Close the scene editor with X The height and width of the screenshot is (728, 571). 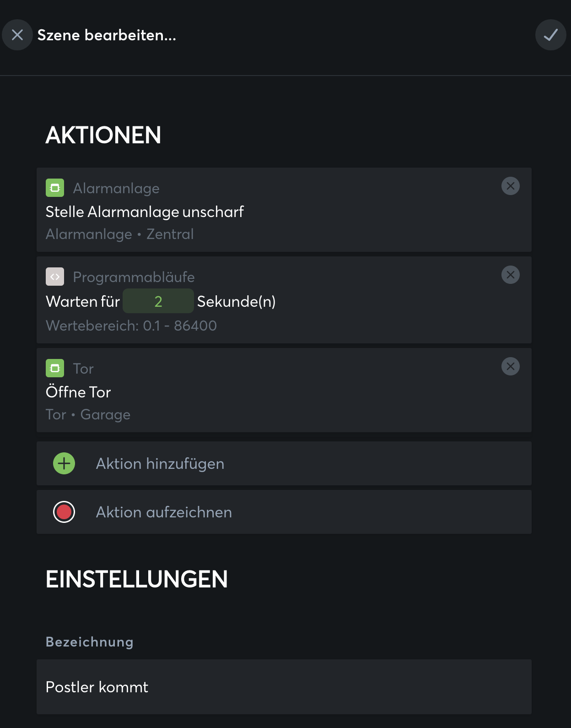[x=17, y=35]
